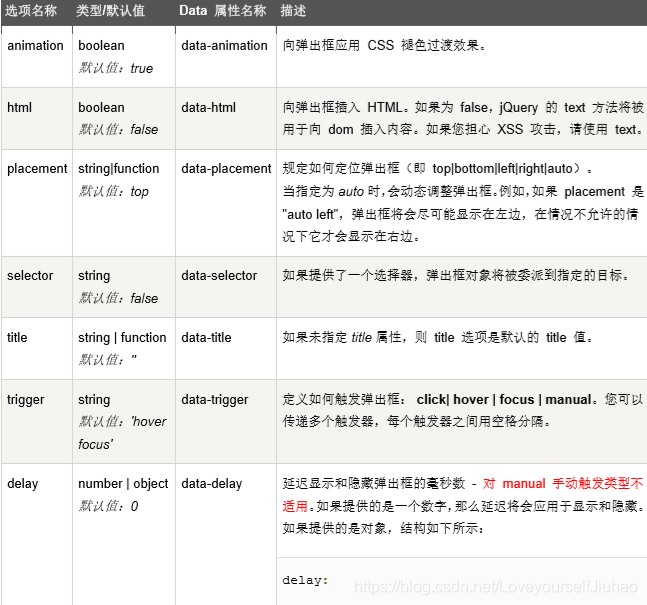Click the '类型/默认值' column header
Viewport: 647px width, 605px height.
(110, 11)
